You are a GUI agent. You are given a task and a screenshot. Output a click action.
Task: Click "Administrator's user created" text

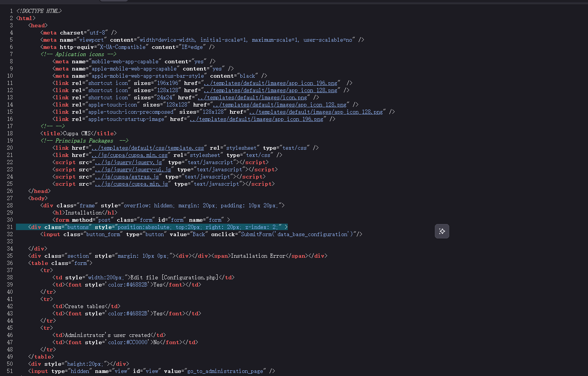pyautogui.click(x=108, y=335)
